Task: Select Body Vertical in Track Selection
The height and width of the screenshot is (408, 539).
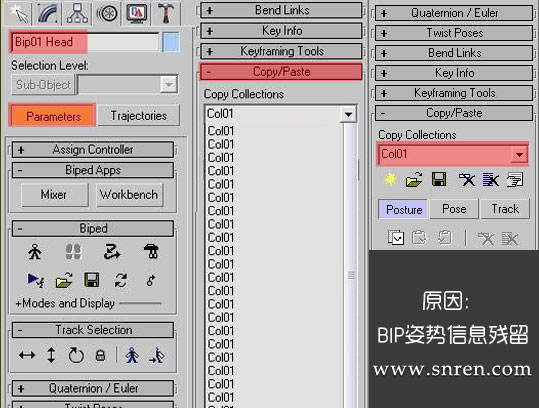Action: (x=51, y=355)
